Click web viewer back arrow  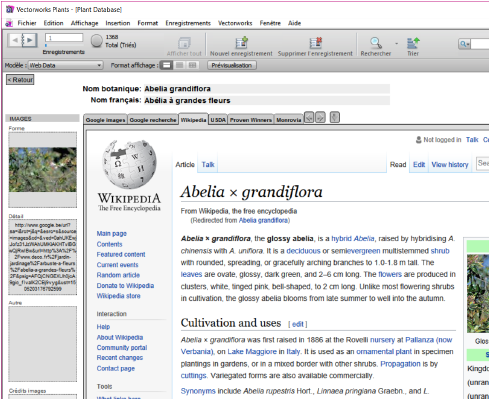(309, 117)
